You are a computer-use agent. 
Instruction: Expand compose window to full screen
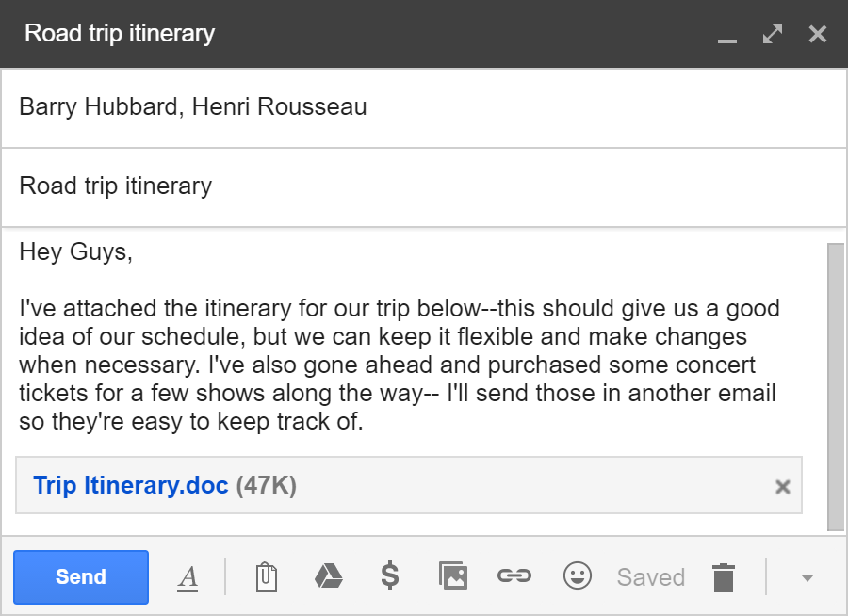point(773,35)
